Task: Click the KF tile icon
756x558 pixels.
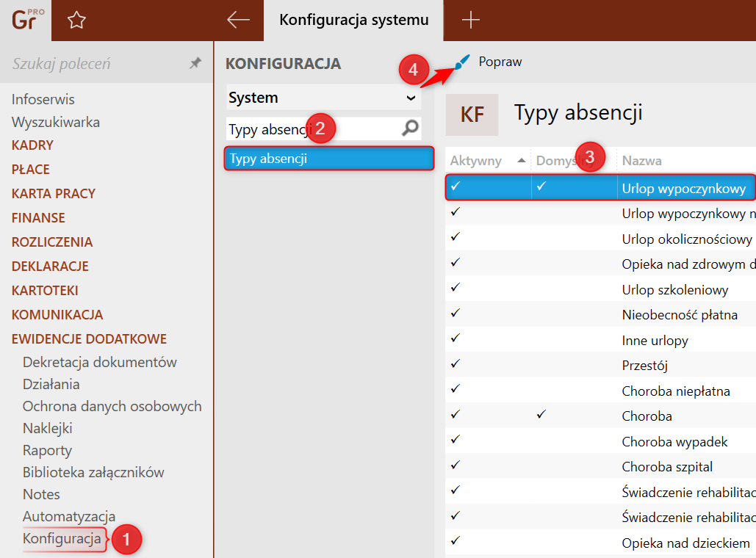Action: (x=472, y=115)
